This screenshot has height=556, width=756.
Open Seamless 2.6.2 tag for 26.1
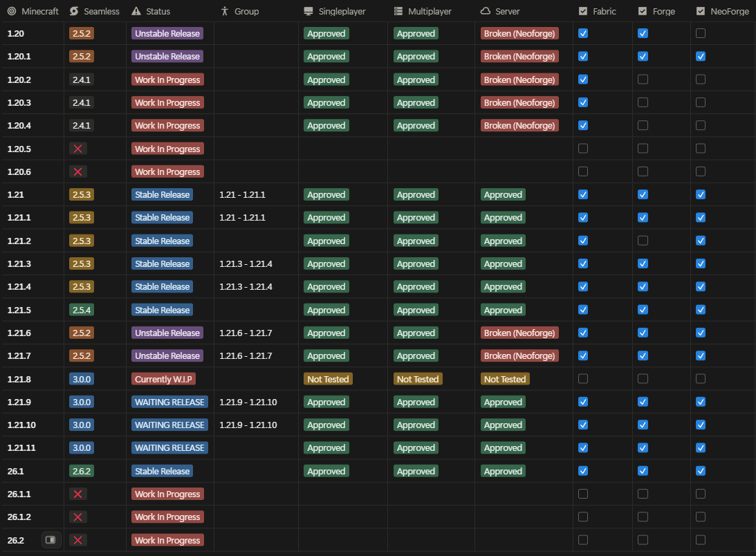[82, 471]
